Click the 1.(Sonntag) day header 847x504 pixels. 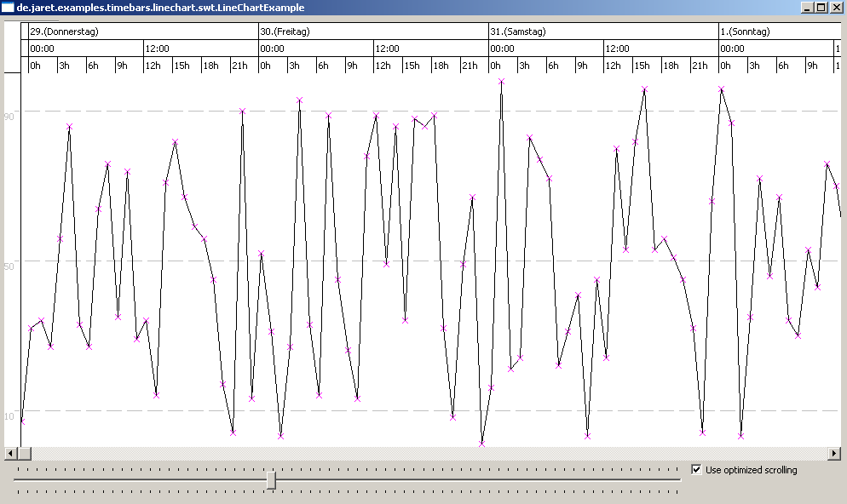[746, 31]
